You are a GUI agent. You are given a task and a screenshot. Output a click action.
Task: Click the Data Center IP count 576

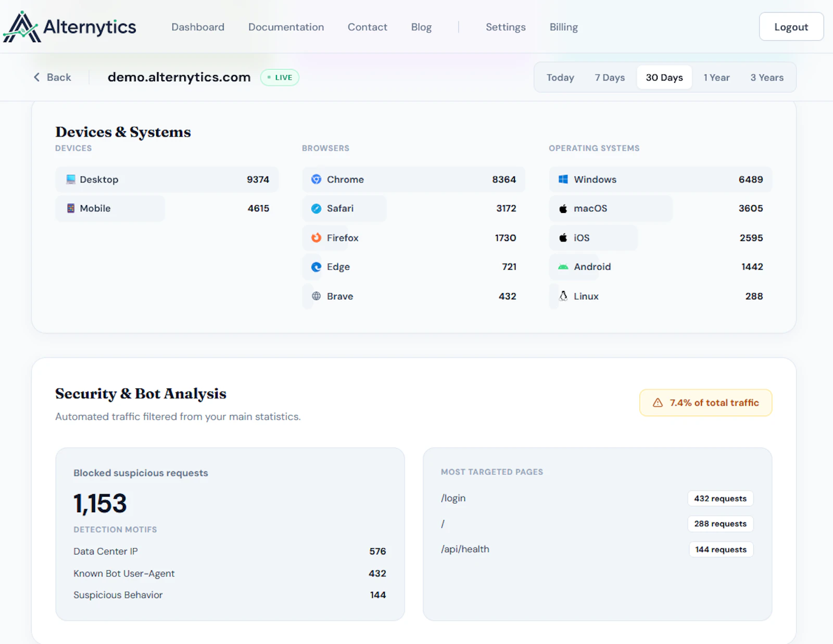coord(377,551)
